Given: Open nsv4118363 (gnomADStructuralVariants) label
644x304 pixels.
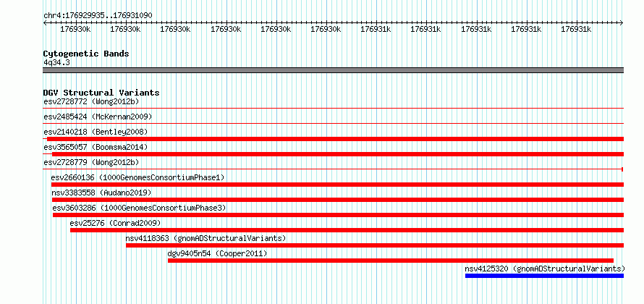Looking at the screenshot, I should pyautogui.click(x=206, y=238).
